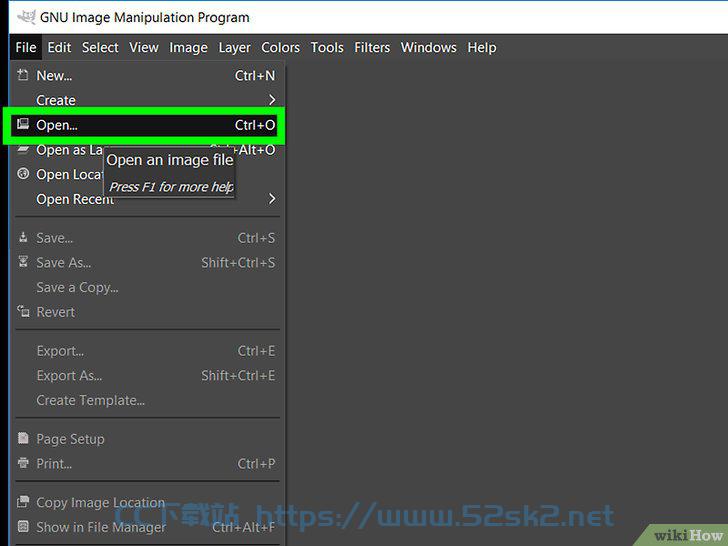The width and height of the screenshot is (728, 546).
Task: Open the Help menu
Action: click(x=481, y=47)
